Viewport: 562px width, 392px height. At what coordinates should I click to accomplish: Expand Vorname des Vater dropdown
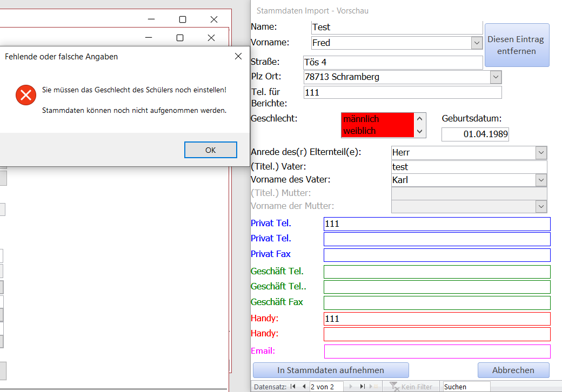click(x=541, y=180)
